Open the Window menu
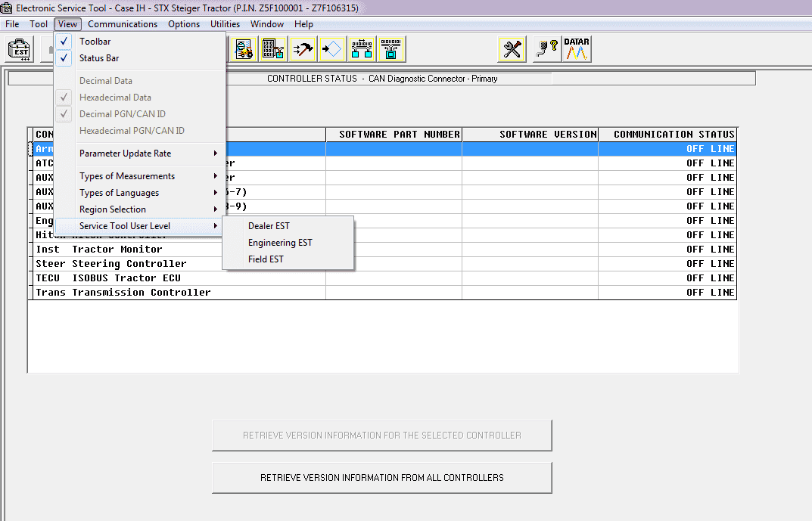This screenshot has height=521, width=812. click(267, 23)
